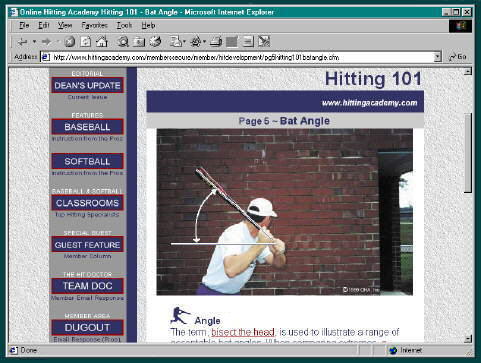Open the Tools menu

pos(124,26)
